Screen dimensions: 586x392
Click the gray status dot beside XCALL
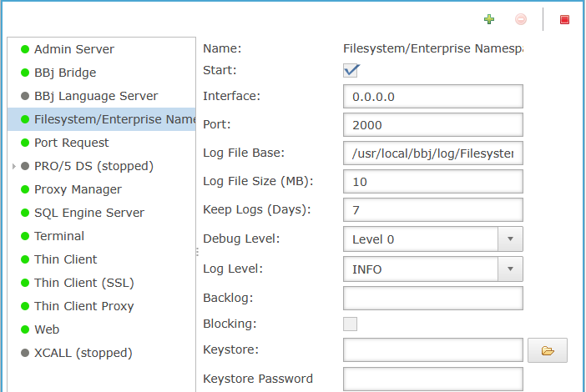[x=25, y=353]
